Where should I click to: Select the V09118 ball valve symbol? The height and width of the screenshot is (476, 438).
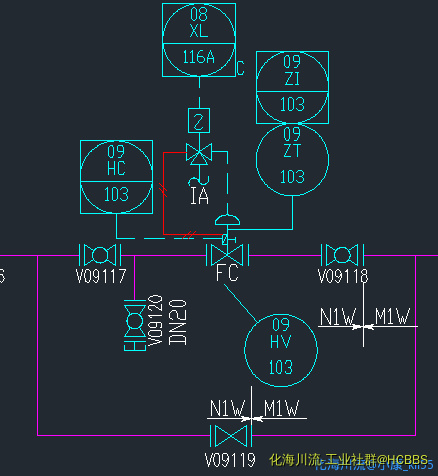pos(342,255)
